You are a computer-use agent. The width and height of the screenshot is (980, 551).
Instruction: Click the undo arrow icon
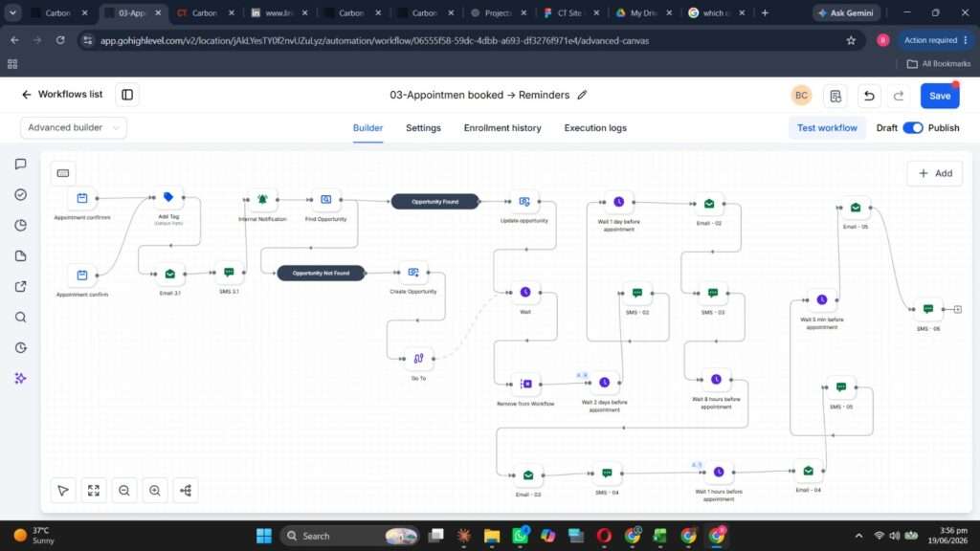(869, 96)
